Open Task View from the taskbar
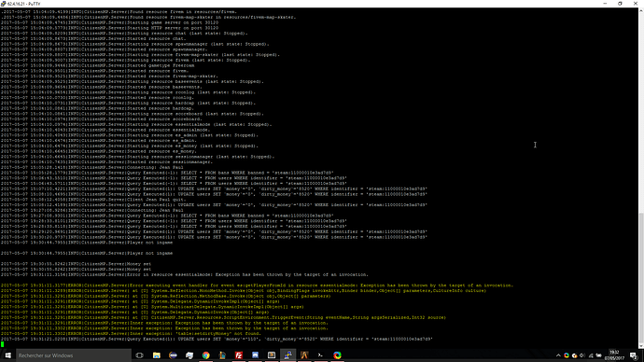The width and height of the screenshot is (644, 362). pos(140,355)
